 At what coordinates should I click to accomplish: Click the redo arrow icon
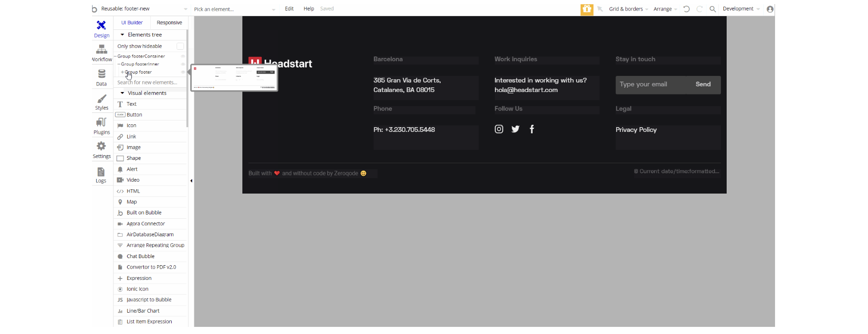(x=700, y=9)
